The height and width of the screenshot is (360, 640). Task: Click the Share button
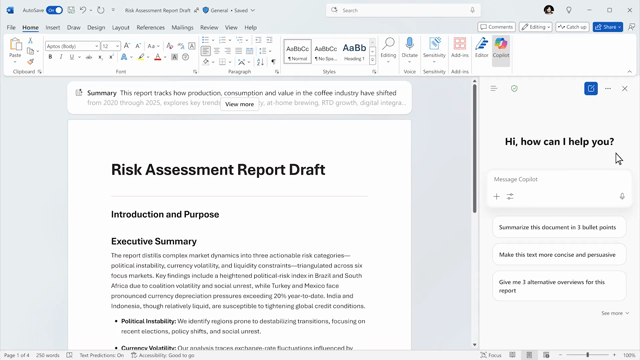[608, 27]
